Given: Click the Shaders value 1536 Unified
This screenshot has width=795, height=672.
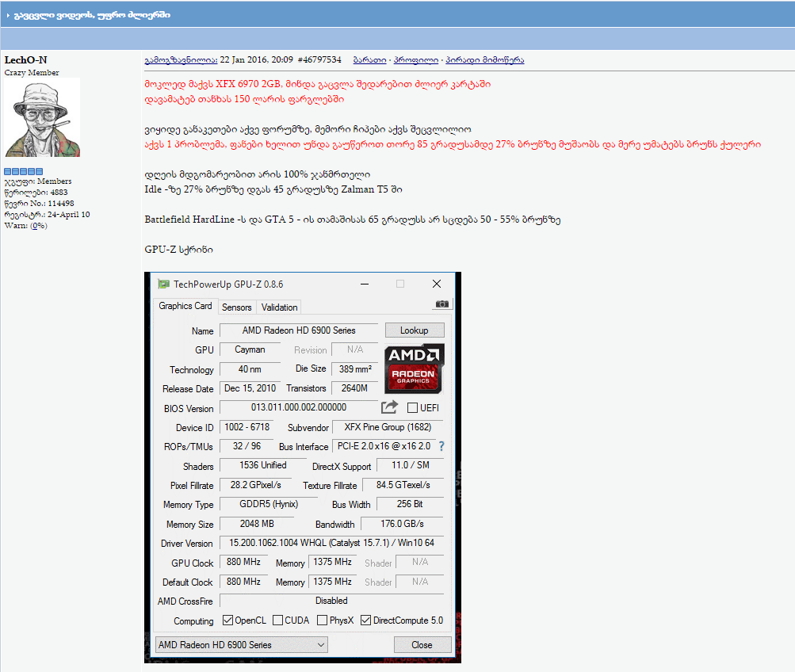Looking at the screenshot, I should tap(263, 465).
